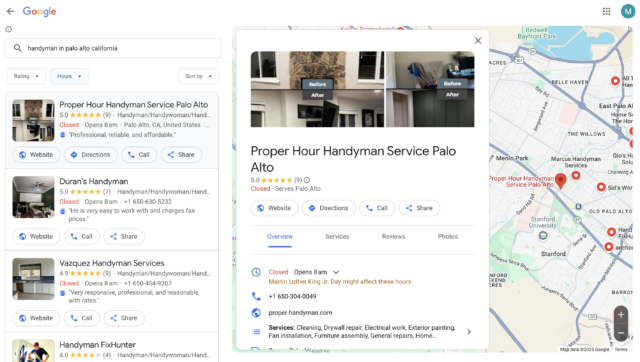
Task: Close the business detail panel
Action: tap(478, 41)
